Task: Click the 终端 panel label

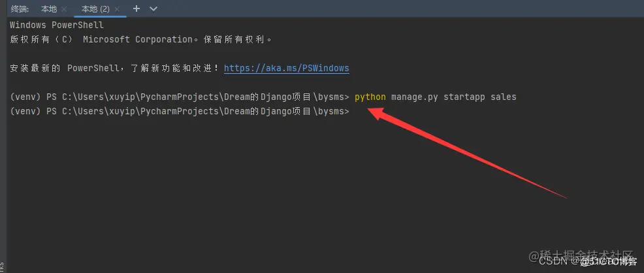Action: 20,8
